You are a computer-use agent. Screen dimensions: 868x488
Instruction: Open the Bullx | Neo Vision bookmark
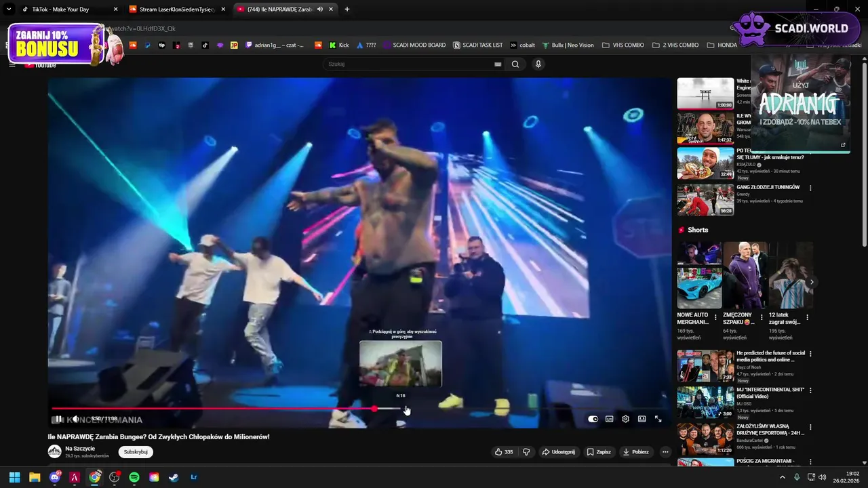(568, 45)
